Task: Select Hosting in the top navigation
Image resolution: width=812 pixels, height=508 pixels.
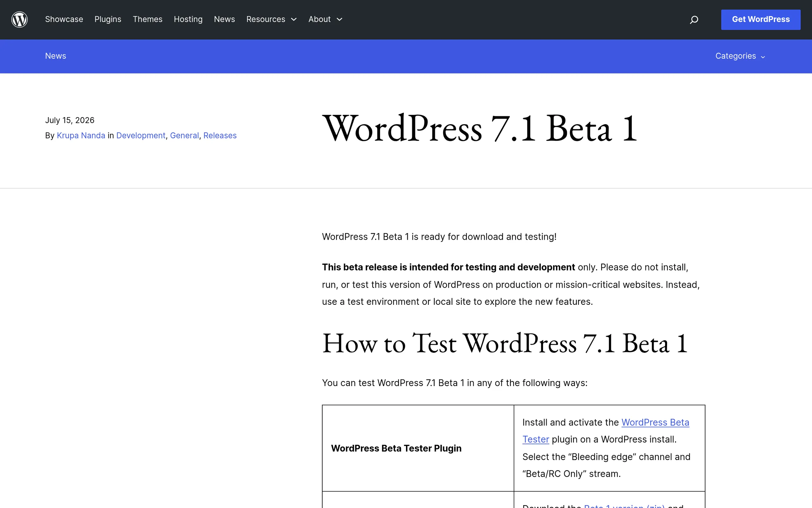Action: (x=188, y=19)
